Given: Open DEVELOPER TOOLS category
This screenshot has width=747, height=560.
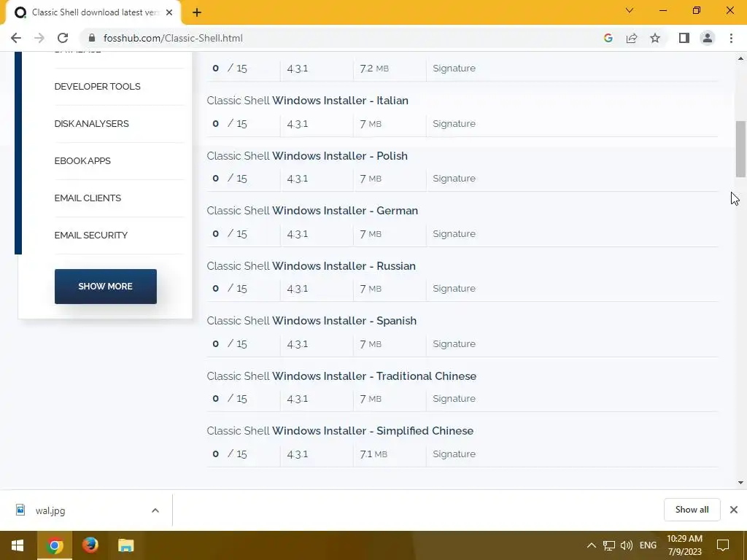Looking at the screenshot, I should pyautogui.click(x=97, y=87).
